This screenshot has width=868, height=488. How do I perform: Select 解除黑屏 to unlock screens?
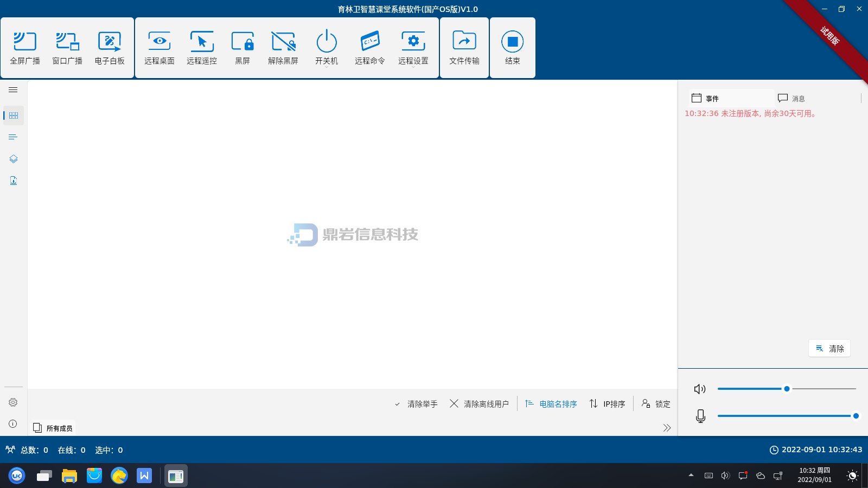pos(283,48)
